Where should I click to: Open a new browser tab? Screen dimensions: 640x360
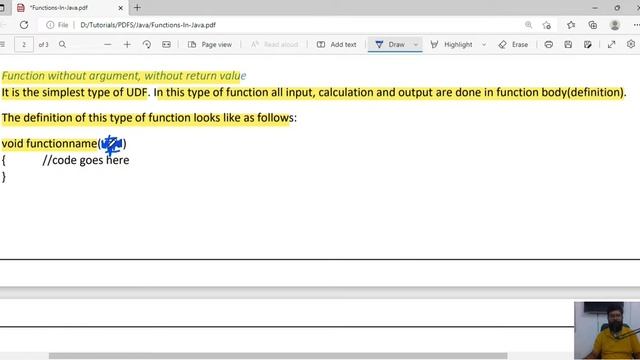click(137, 7)
